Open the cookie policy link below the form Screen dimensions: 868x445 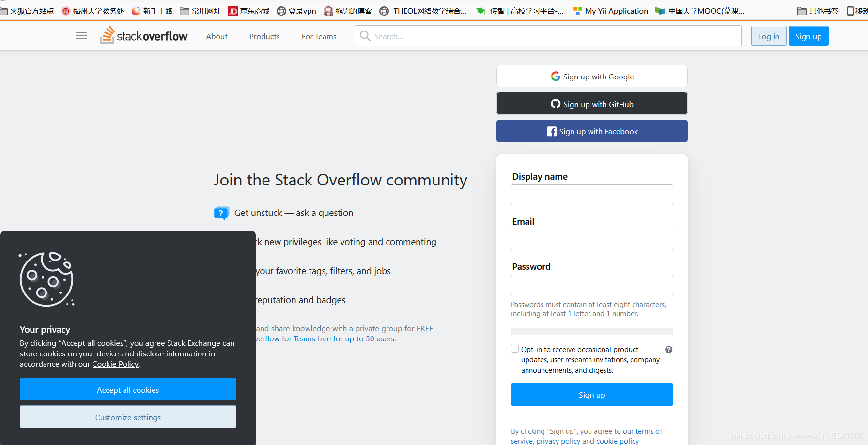(618, 441)
